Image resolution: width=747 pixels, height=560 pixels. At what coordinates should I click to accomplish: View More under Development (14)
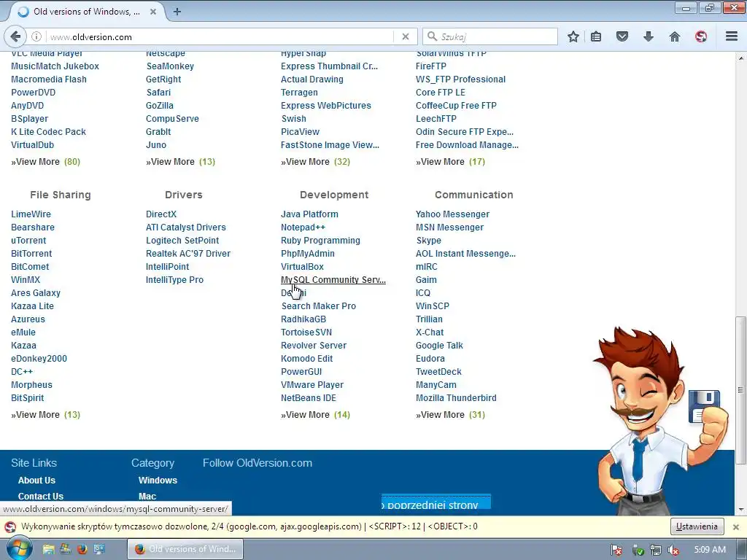315,415
